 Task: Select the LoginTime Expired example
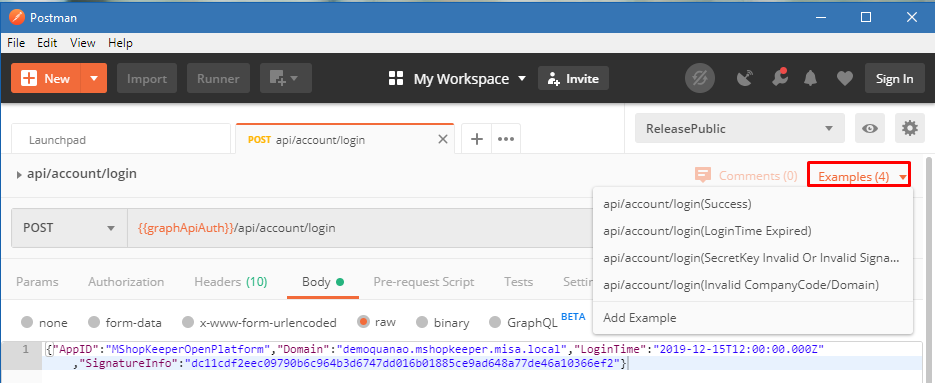[753, 231]
